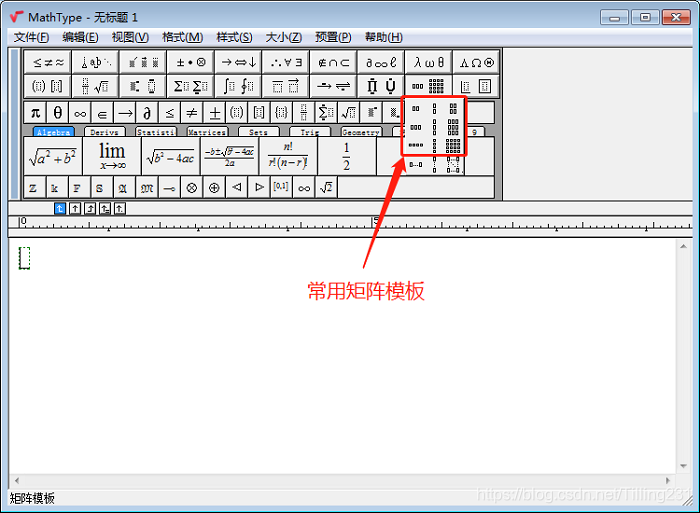Switch to the Matrices tab
Viewport: 700px width, 513px height.
(x=207, y=132)
